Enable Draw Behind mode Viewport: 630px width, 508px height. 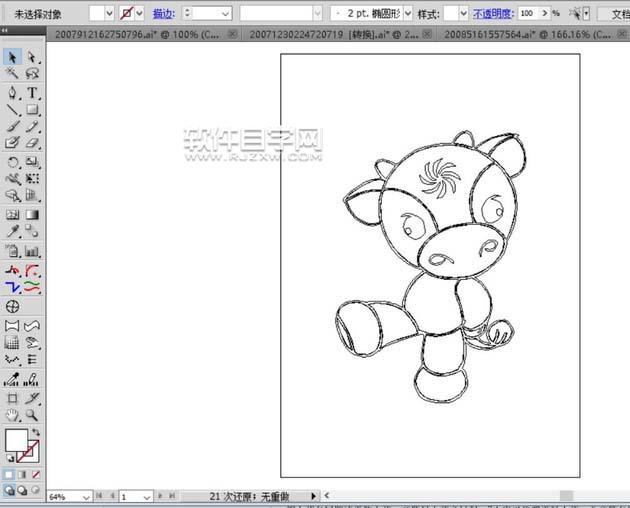[x=22, y=490]
